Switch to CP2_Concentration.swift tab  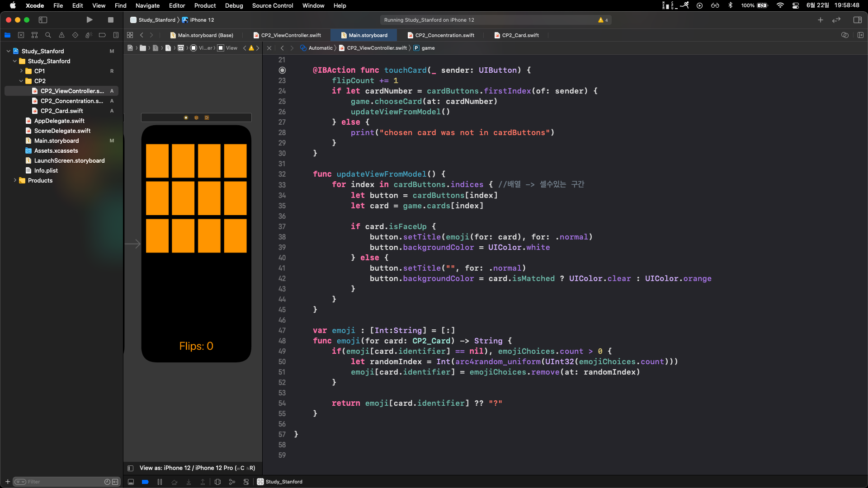(x=444, y=35)
